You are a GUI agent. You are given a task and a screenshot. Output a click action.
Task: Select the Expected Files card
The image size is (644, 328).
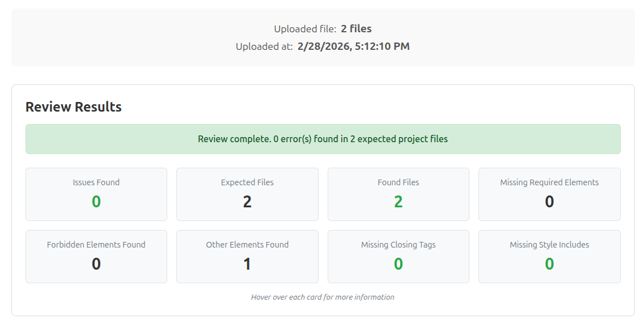click(247, 194)
